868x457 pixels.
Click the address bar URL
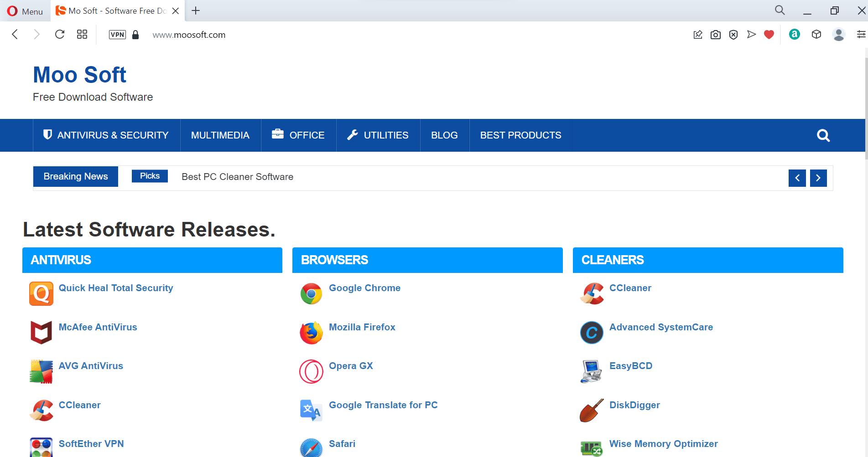click(189, 35)
